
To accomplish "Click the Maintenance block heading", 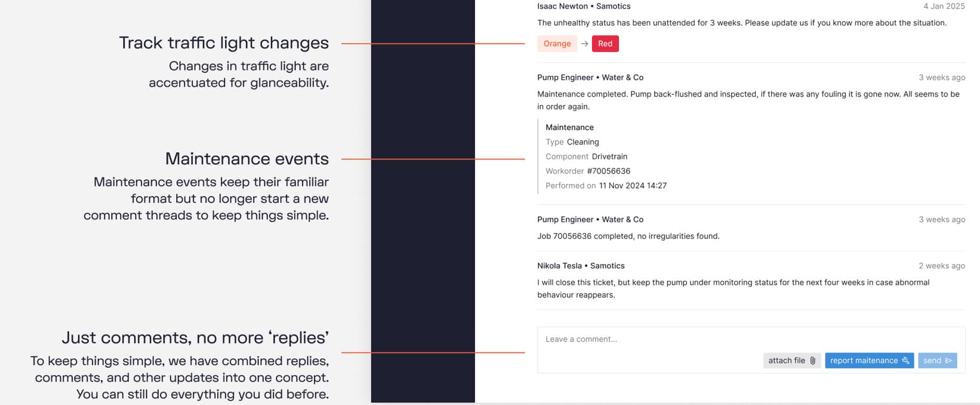I will 569,127.
